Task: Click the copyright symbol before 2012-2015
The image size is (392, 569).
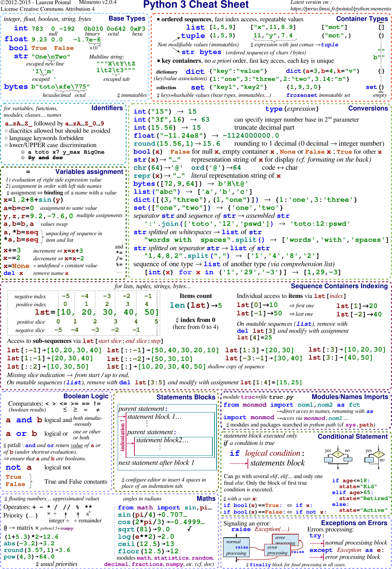Action: [3, 2]
